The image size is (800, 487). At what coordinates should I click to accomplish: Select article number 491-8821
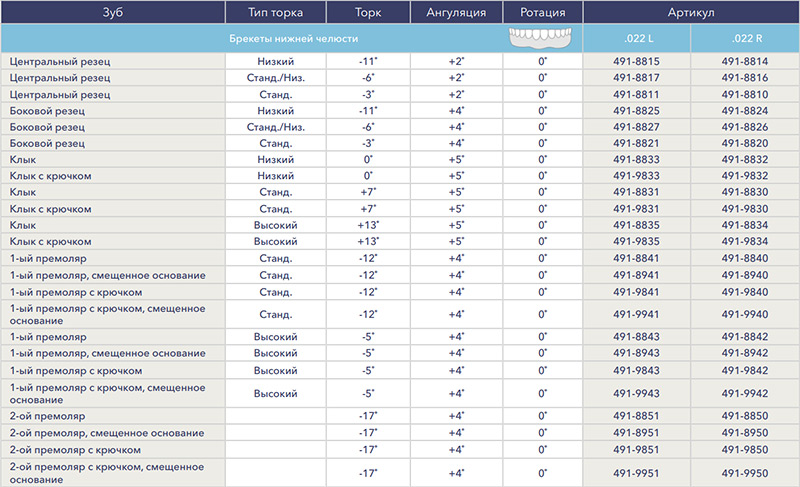(x=636, y=143)
